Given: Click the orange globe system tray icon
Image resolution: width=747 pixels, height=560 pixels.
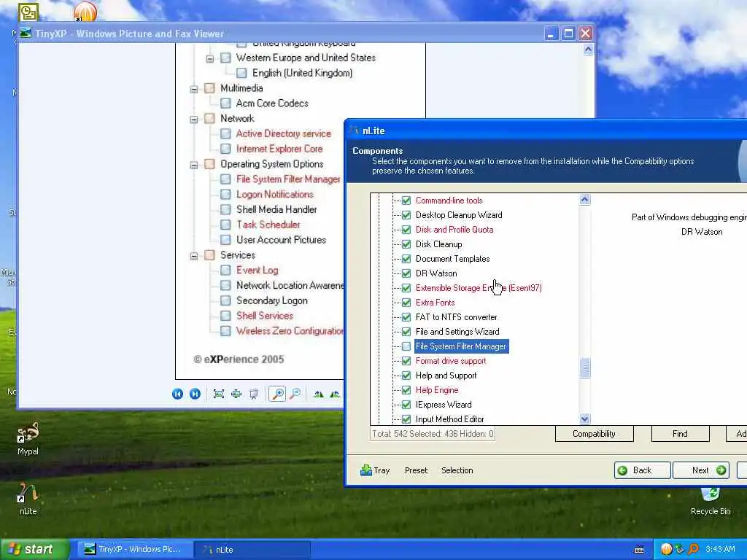Looking at the screenshot, I should click(666, 550).
